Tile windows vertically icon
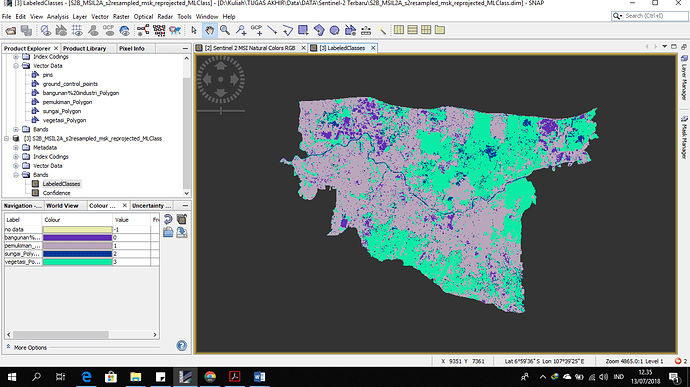Viewport: 690px width, 387px height. coord(412,30)
